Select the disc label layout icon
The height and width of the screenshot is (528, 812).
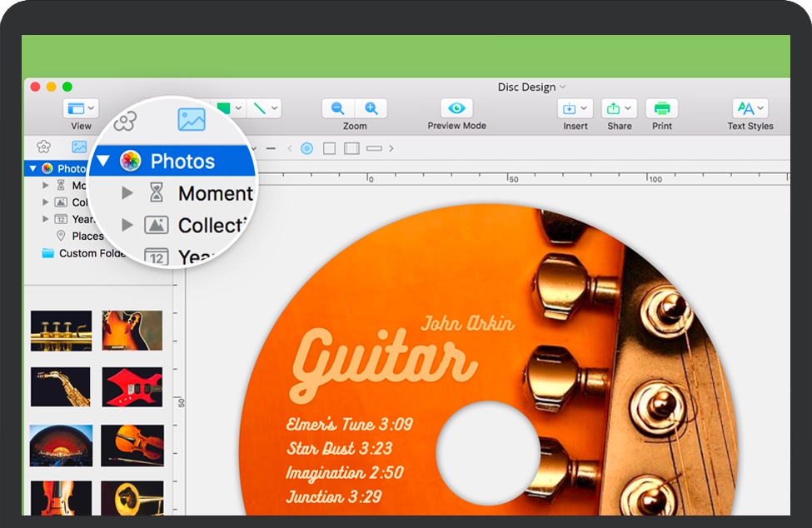[x=307, y=148]
